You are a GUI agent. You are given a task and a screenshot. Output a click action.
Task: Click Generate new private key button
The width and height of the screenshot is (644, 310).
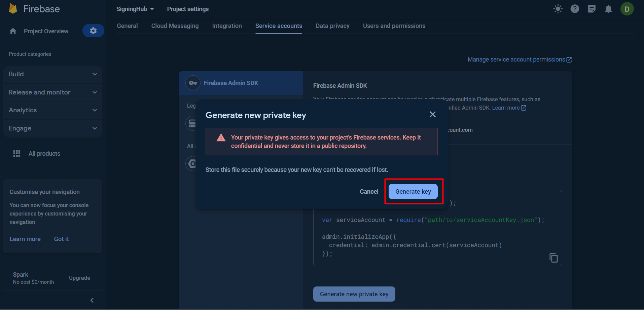point(354,294)
